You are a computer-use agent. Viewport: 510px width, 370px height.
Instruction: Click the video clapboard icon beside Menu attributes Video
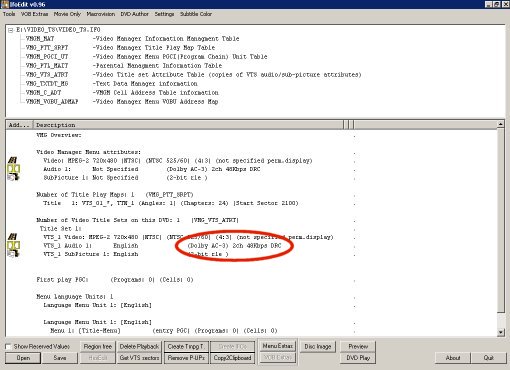click(x=13, y=160)
